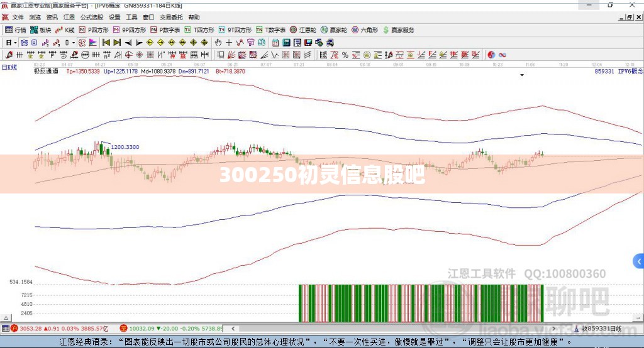Click the black left arrow icon

click(128, 43)
